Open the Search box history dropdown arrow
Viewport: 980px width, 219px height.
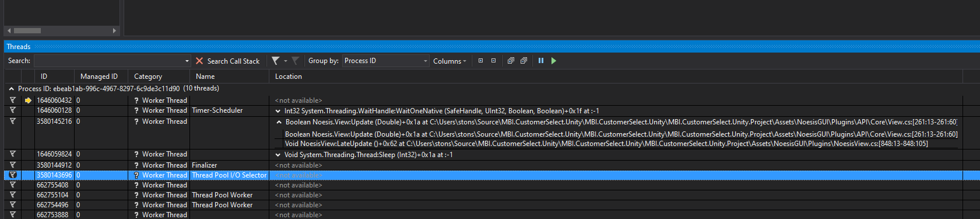click(x=187, y=61)
